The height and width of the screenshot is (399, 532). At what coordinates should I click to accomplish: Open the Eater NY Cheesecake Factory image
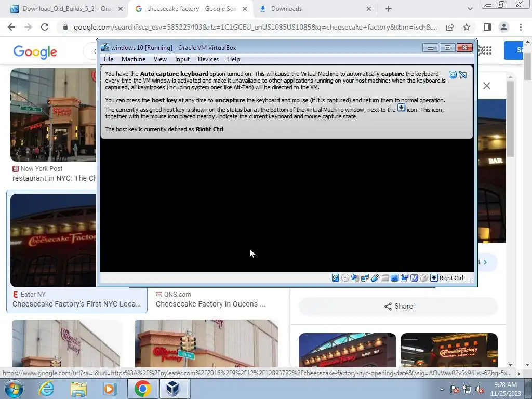coord(53,240)
